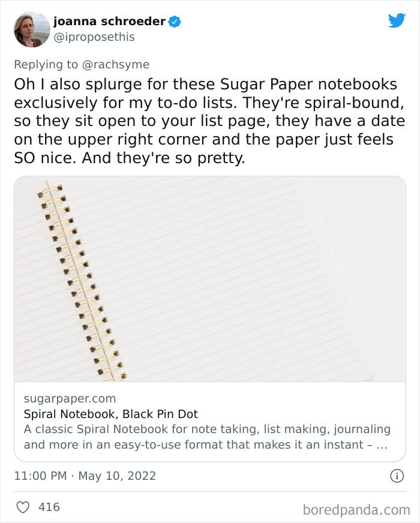420x523 pixels.
Task: Click the 11:00 PM timestamp
Action: [x=40, y=476]
